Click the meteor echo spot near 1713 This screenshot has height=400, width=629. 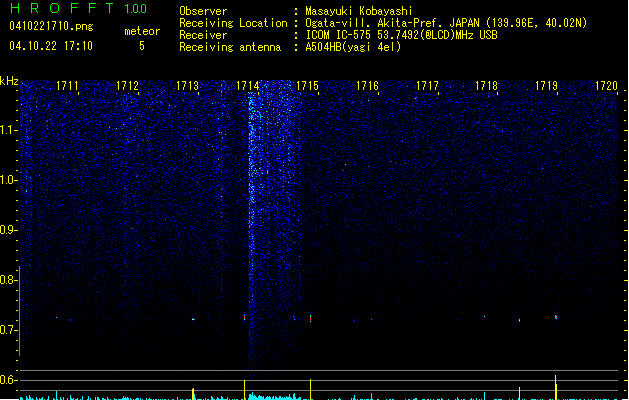[x=193, y=319]
